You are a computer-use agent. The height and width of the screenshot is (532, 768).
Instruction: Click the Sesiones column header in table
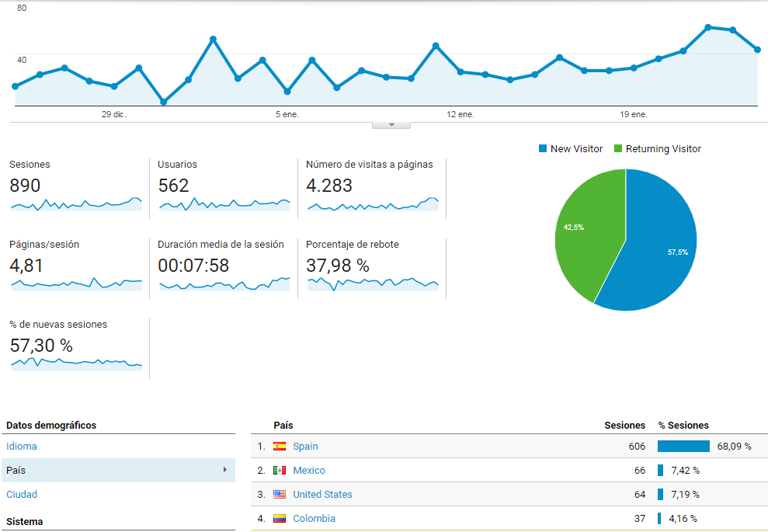[624, 425]
